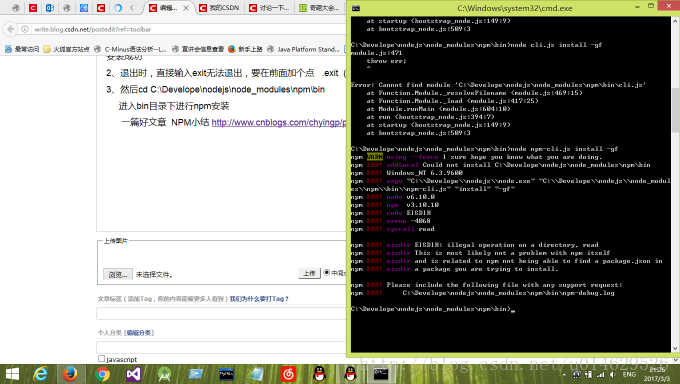Click the site info icon in address bar
Viewport: 680px width, 384px height.
click(x=25, y=29)
